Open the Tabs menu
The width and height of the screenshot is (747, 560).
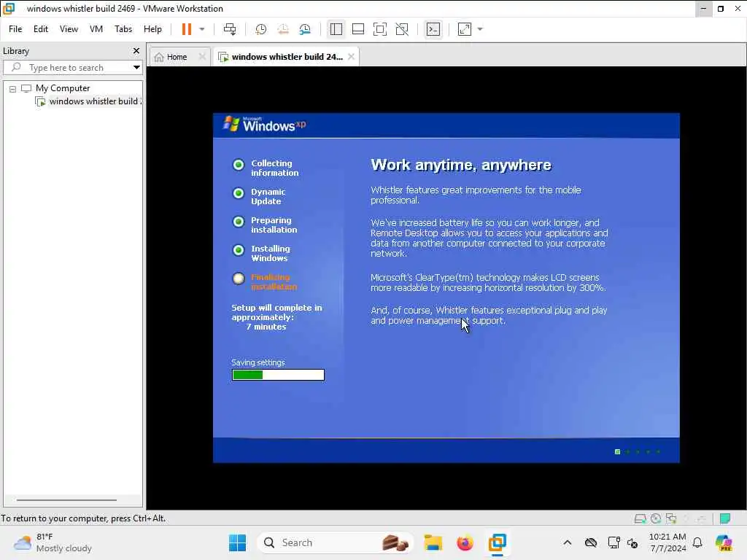[x=123, y=29]
